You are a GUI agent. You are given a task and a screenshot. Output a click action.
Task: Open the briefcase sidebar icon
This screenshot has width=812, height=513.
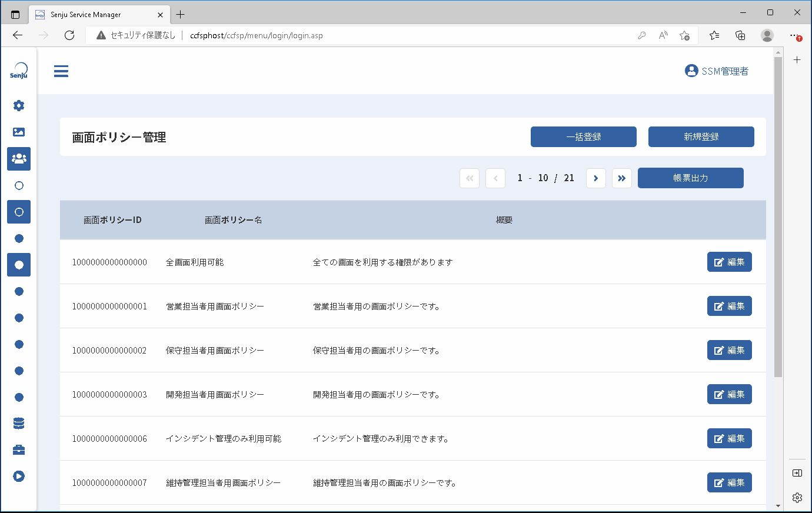pos(19,450)
